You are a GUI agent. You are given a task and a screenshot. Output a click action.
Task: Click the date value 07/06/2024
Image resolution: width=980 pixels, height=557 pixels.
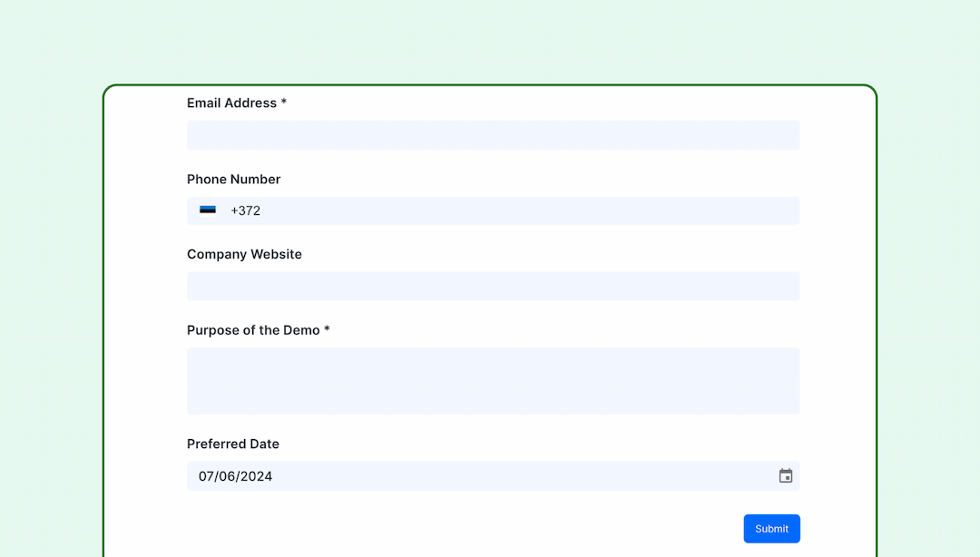click(235, 475)
